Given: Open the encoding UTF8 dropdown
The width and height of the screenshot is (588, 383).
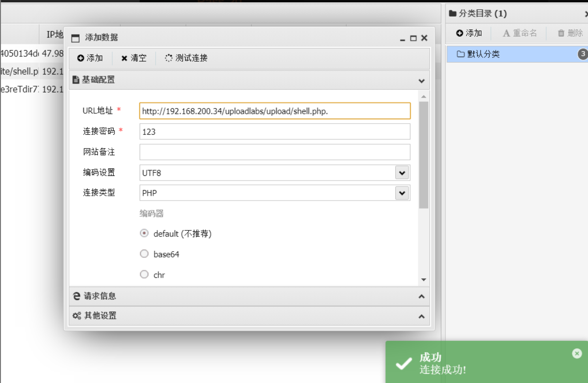Looking at the screenshot, I should (402, 173).
